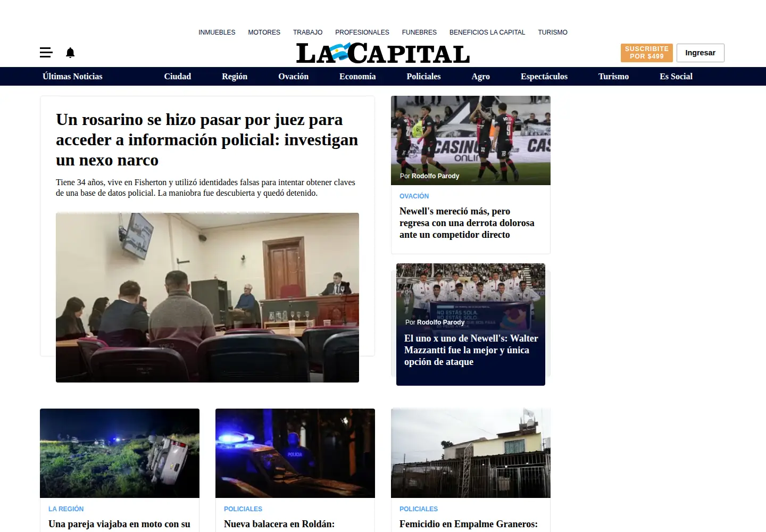Click the Suscribite por $499 button
The image size is (766, 532).
coord(646,53)
